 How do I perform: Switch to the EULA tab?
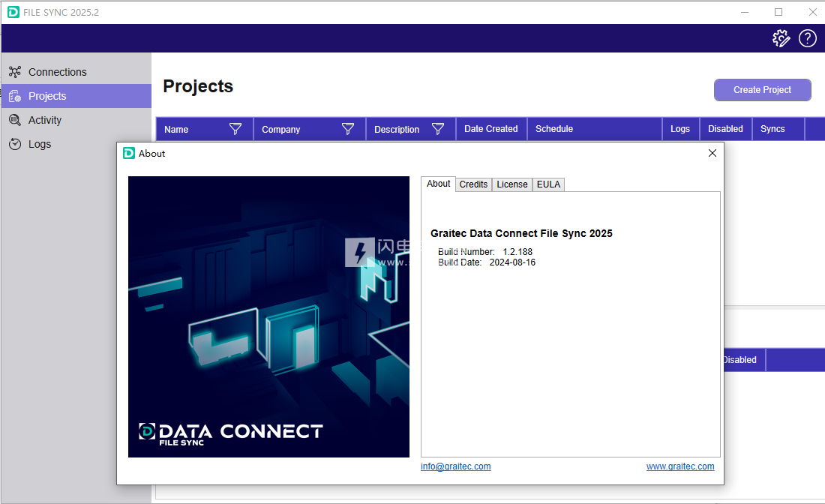pos(548,184)
